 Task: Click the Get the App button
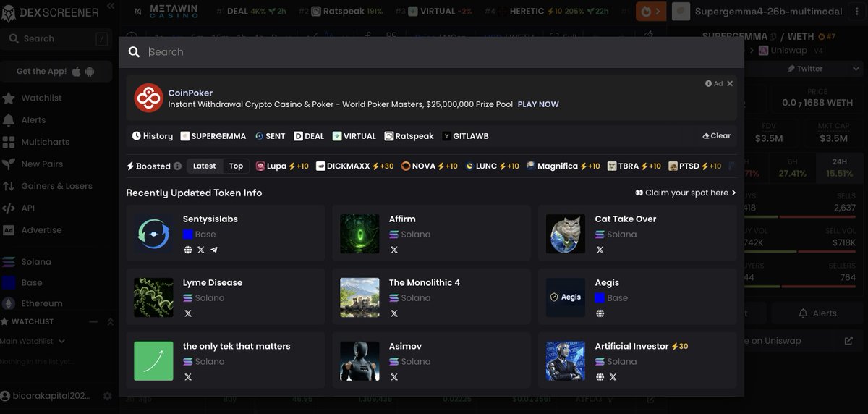point(56,72)
